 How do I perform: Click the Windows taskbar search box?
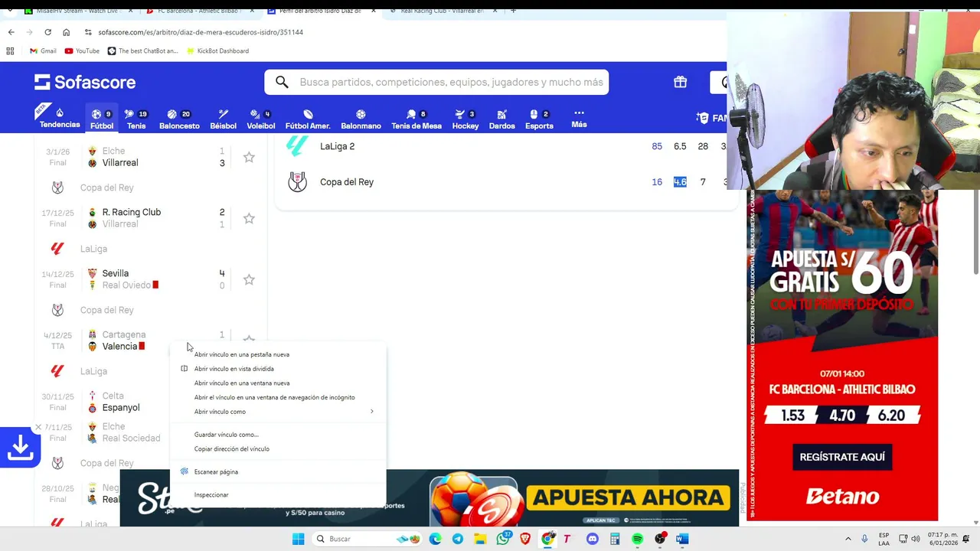click(367, 539)
